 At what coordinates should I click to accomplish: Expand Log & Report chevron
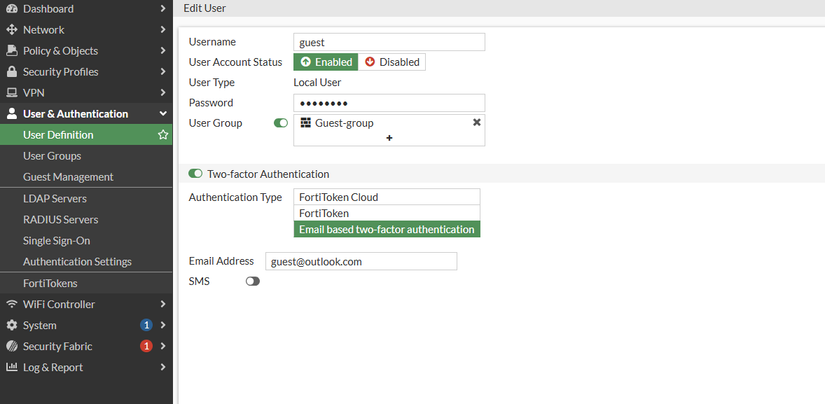coord(163,367)
